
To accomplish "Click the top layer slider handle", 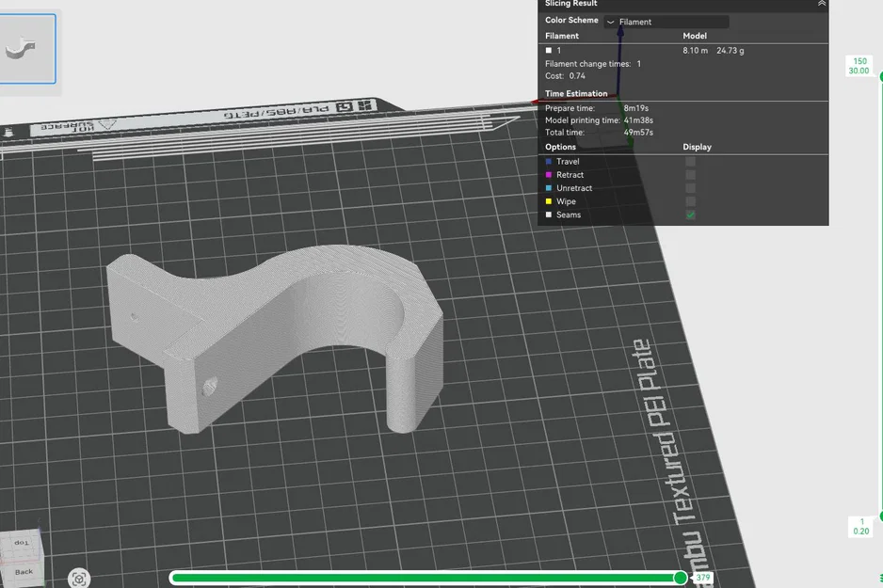I will point(881,76).
